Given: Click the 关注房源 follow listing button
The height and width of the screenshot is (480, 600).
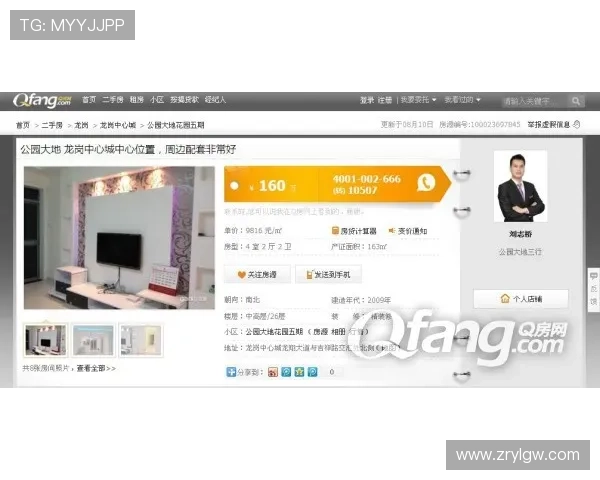Looking at the screenshot, I should [257, 274].
